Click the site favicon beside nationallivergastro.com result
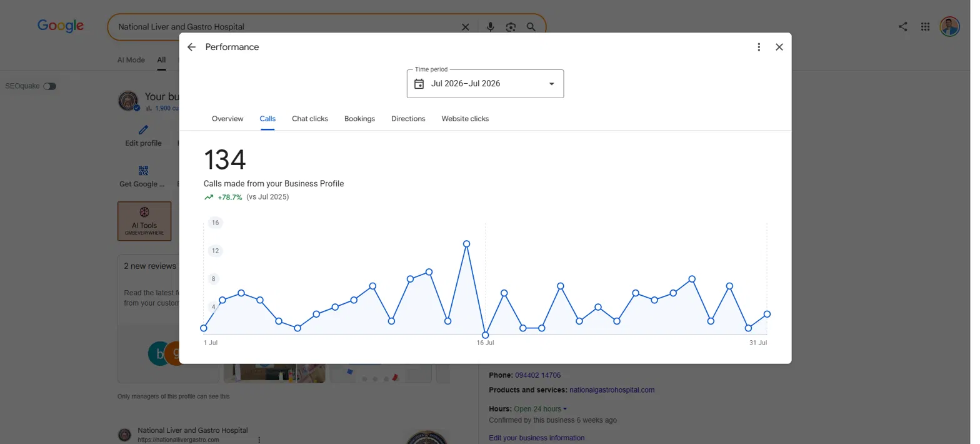Image resolution: width=980 pixels, height=444 pixels. [125, 435]
